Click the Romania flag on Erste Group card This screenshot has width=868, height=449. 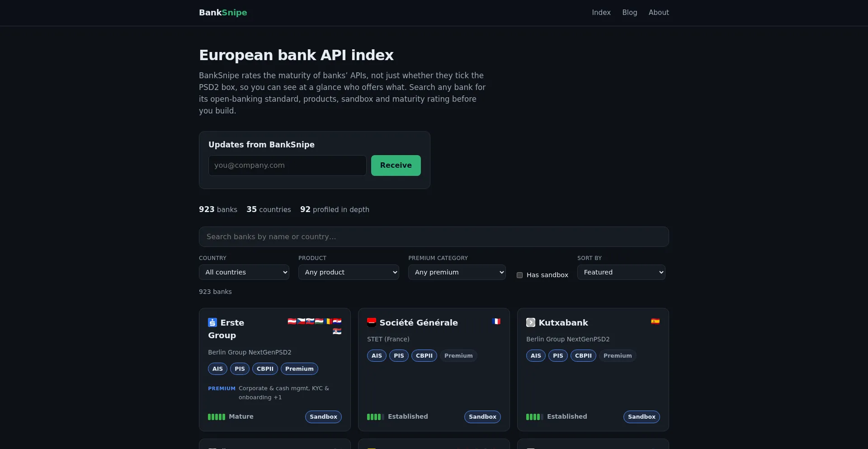(x=328, y=321)
